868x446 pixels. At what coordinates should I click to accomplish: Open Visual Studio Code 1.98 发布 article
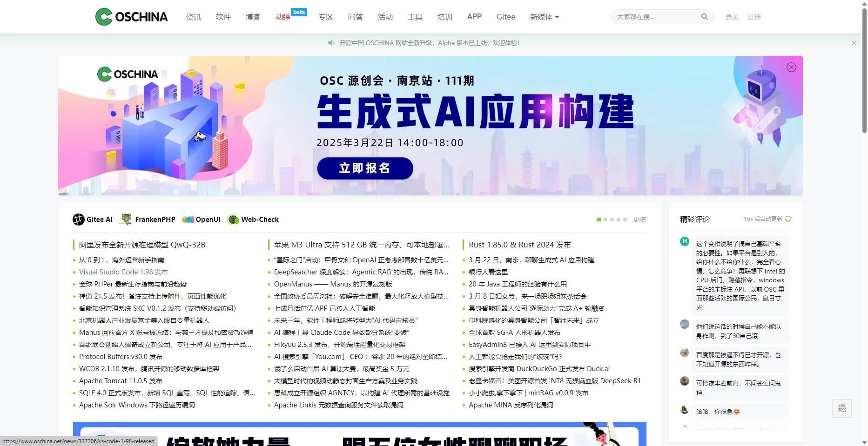coord(123,272)
